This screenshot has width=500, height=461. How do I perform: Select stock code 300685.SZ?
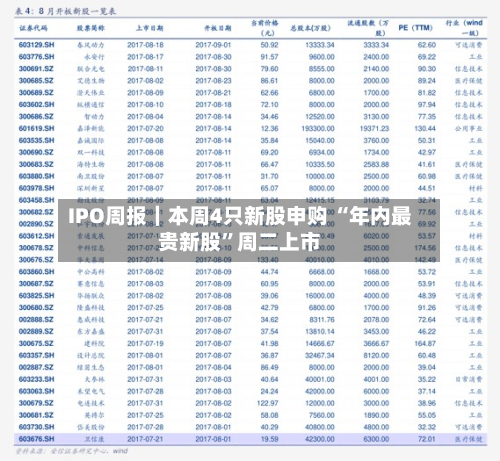coord(36,81)
